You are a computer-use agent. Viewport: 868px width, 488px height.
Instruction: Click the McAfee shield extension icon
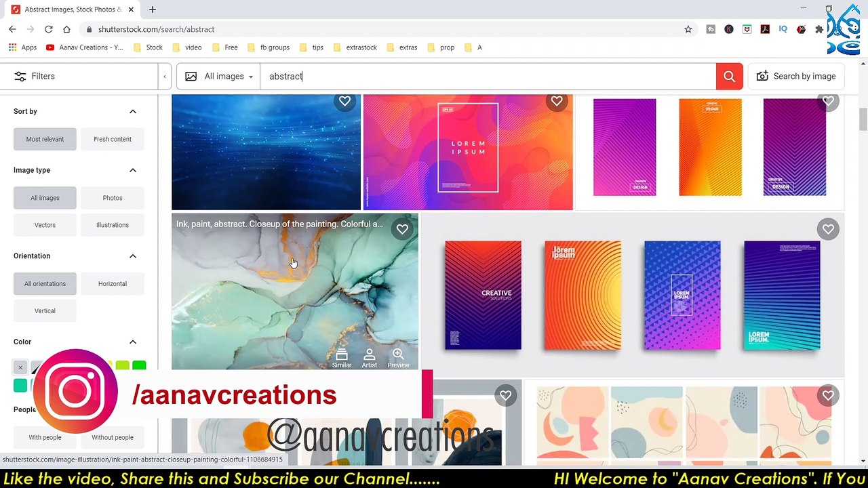(x=747, y=29)
